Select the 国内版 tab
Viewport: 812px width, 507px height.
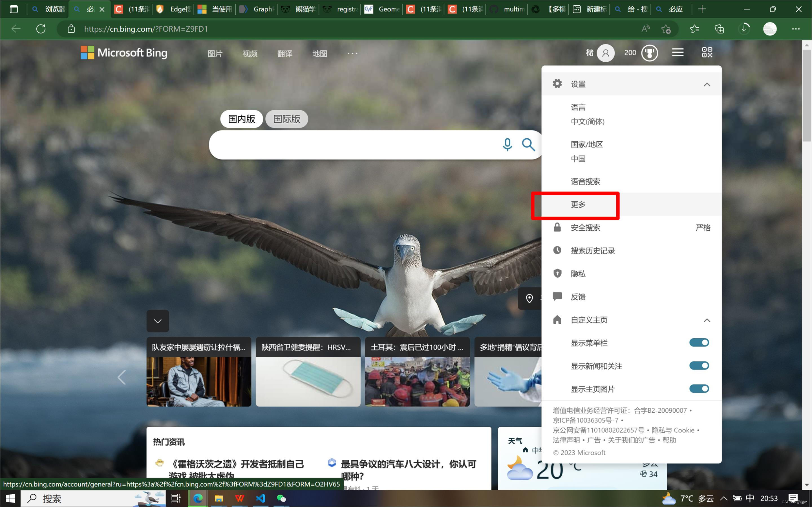pos(241,119)
